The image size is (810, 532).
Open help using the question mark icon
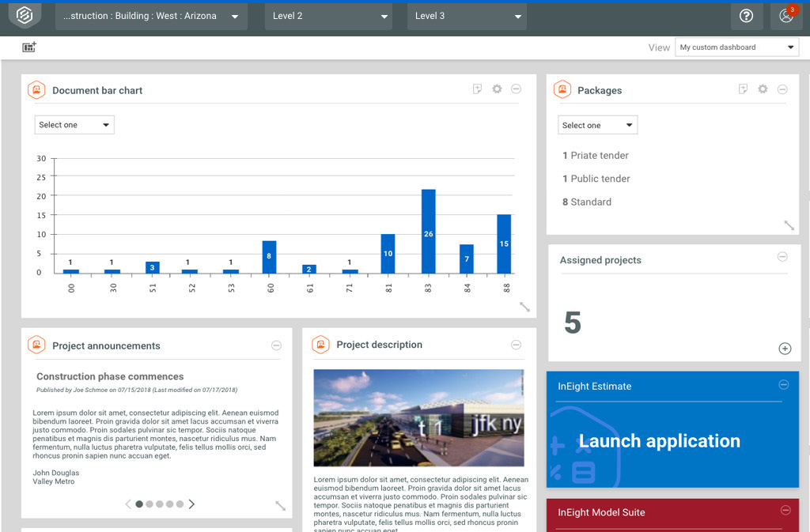747,15
